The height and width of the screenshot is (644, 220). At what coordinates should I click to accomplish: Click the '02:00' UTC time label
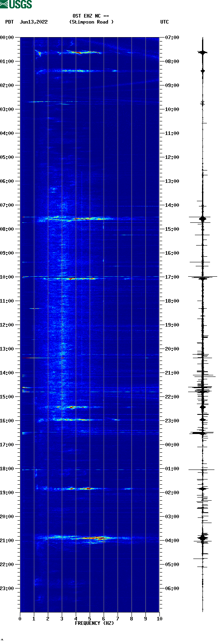click(172, 493)
